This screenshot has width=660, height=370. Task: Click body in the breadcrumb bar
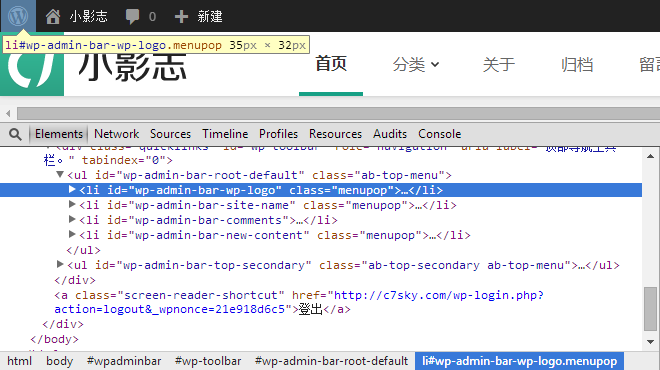(59, 361)
